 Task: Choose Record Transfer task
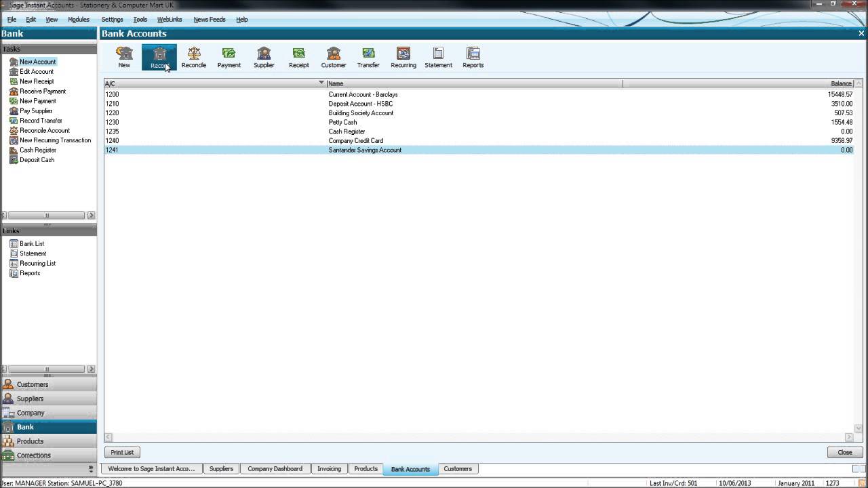(41, 121)
